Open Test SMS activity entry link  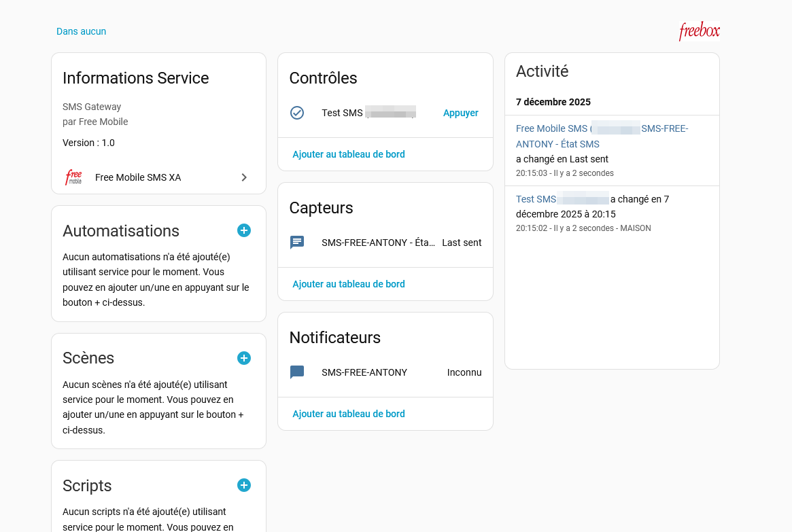536,199
